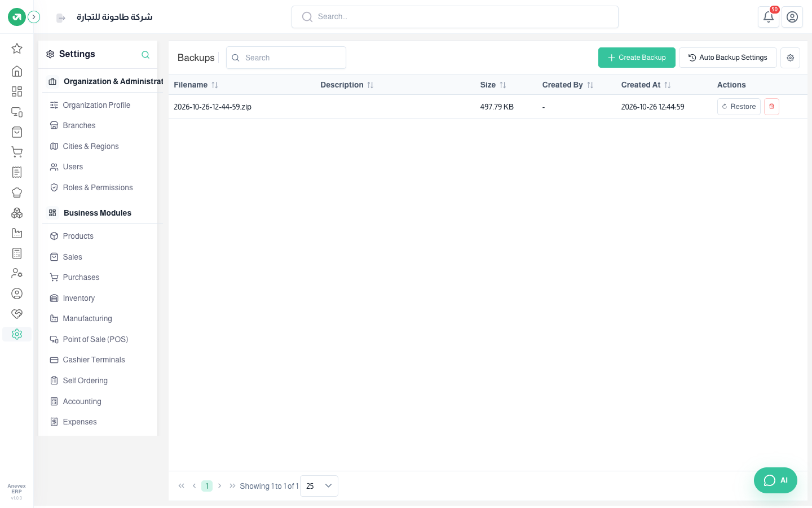812x508 pixels.
Task: Go to next page arrow in pagination
Action: (220, 486)
